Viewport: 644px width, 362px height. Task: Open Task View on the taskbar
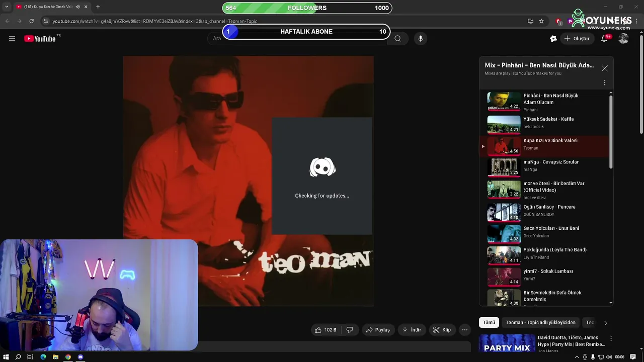[x=30, y=357]
